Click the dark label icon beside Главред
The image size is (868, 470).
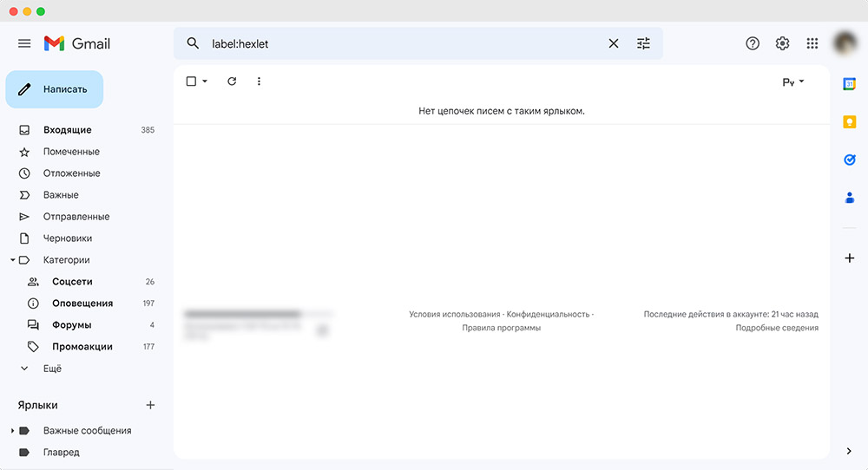24,453
